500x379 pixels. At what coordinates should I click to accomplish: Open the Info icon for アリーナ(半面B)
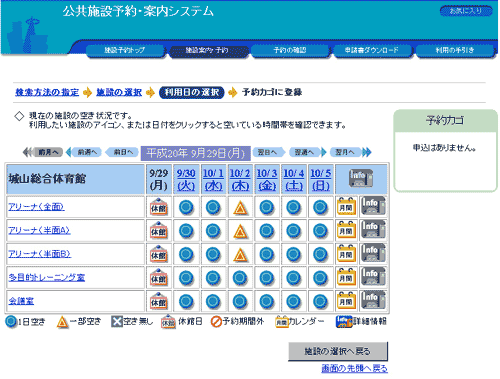click(x=373, y=253)
